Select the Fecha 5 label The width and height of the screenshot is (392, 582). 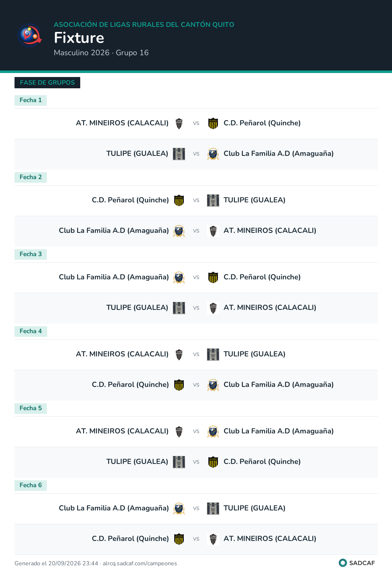[x=30, y=408]
